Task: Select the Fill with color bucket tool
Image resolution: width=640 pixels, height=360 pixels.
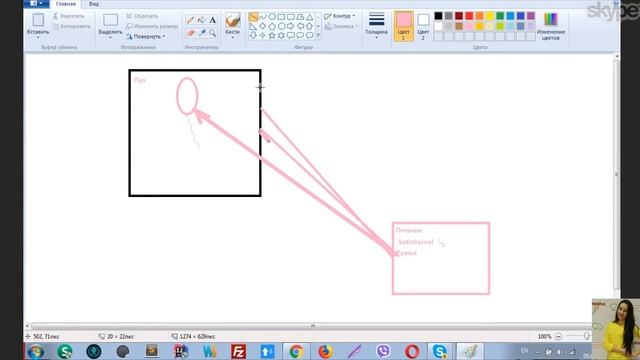Action: pyautogui.click(x=202, y=20)
